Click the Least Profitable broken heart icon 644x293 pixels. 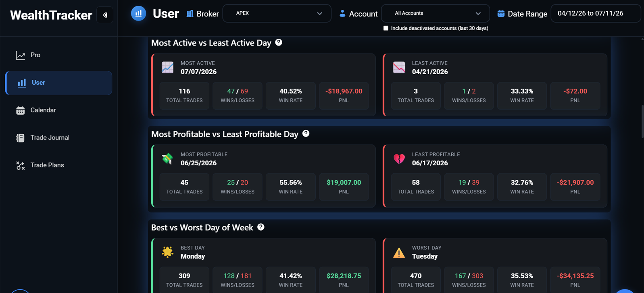point(399,159)
